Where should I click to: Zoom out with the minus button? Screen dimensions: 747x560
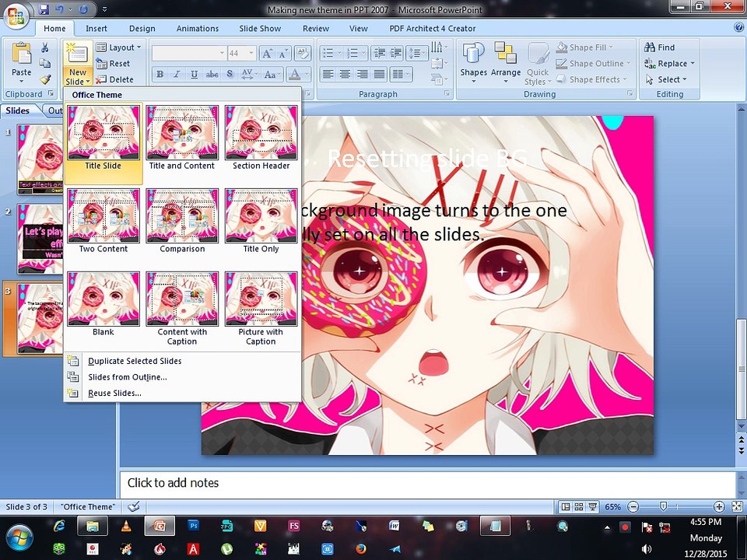tap(633, 506)
